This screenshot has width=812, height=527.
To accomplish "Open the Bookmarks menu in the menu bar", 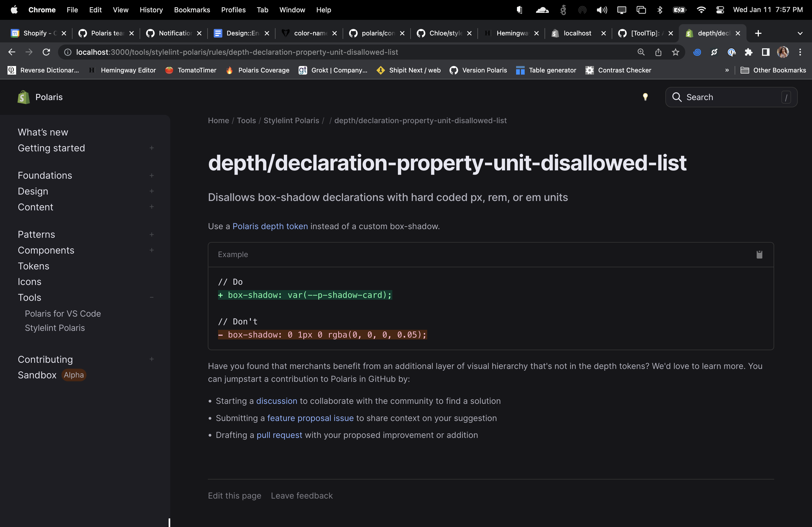I will [x=192, y=10].
